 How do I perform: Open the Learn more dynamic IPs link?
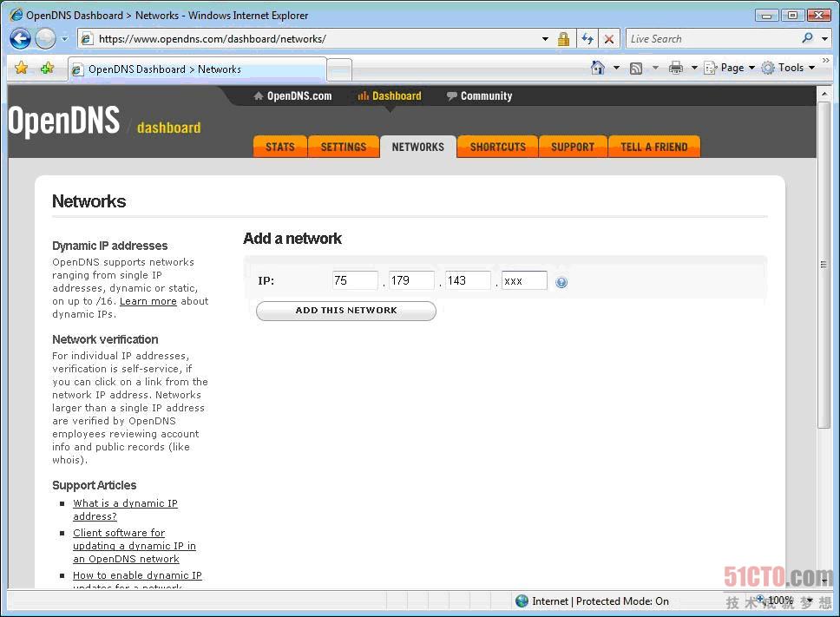point(148,301)
